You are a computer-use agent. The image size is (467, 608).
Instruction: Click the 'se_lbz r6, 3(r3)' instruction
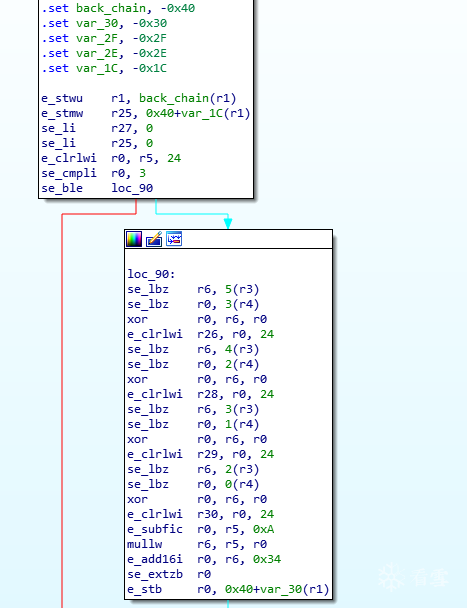193,409
